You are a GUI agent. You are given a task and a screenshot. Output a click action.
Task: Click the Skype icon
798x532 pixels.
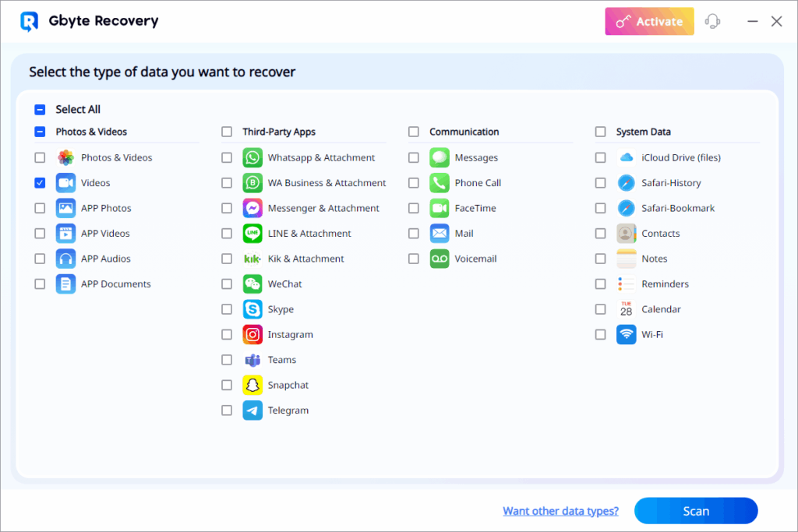pyautogui.click(x=252, y=309)
